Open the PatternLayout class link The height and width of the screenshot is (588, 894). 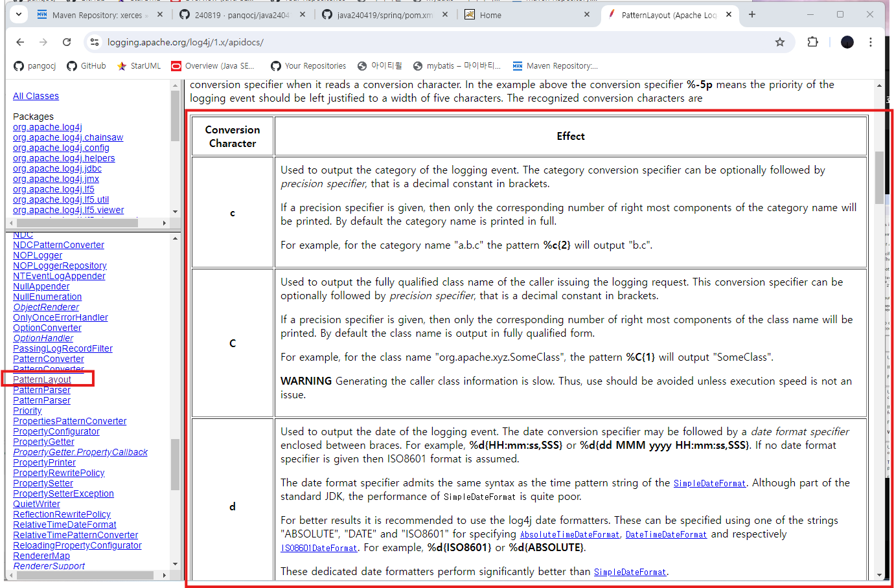point(42,379)
